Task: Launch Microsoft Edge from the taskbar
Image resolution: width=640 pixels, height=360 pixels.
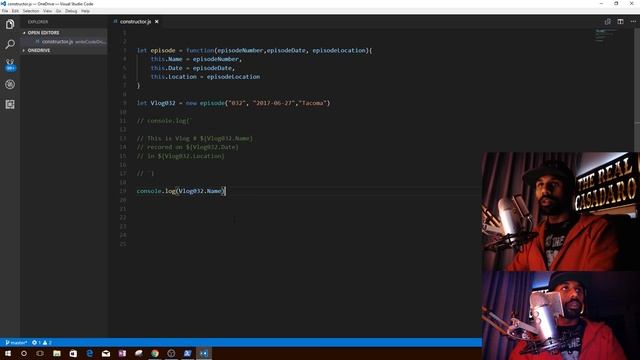Action: tap(89, 353)
